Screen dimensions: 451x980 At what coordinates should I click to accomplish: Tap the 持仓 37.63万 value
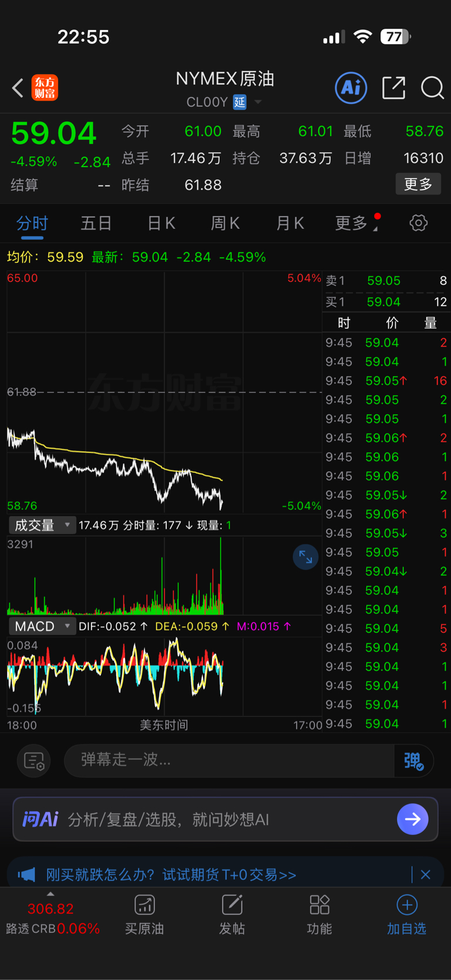pyautogui.click(x=305, y=158)
